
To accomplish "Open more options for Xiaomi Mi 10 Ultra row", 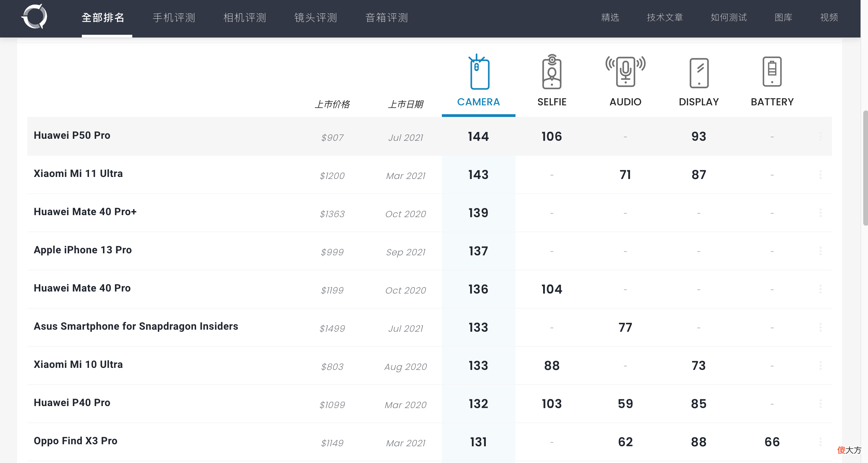I will click(821, 365).
